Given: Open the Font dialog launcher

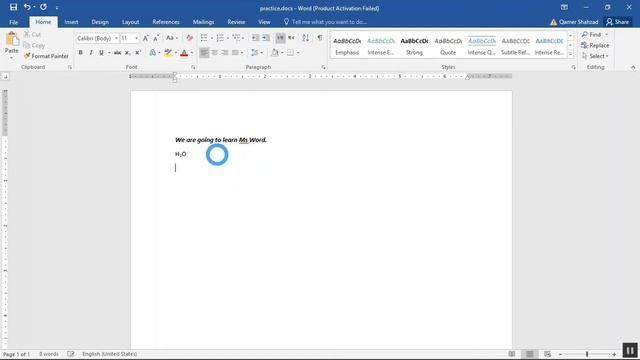Looking at the screenshot, I should [193, 67].
